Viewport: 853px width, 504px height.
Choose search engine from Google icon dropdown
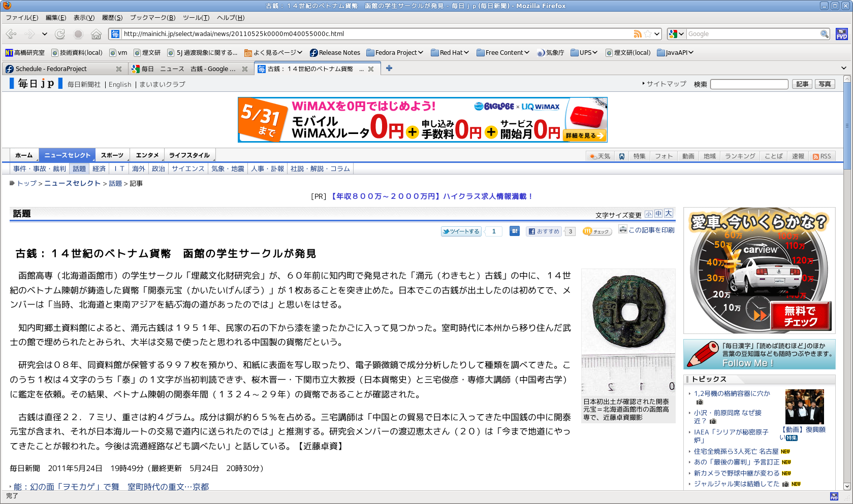coord(677,34)
